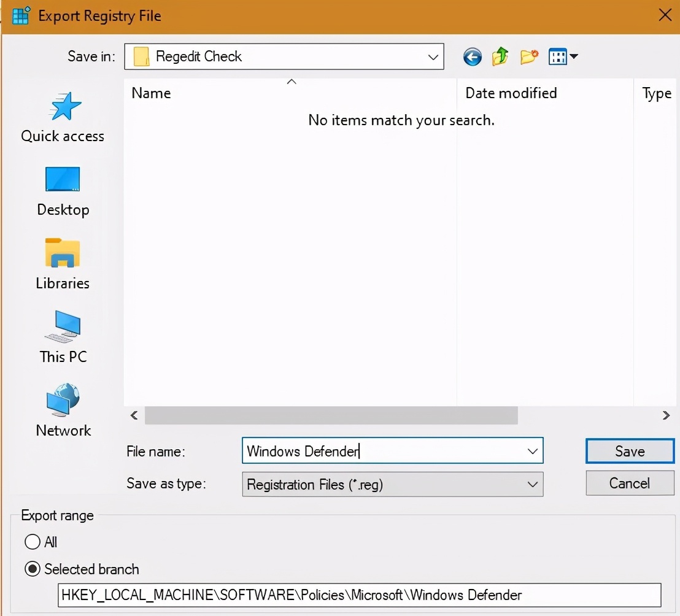Click the selected branch registry path field

359,595
